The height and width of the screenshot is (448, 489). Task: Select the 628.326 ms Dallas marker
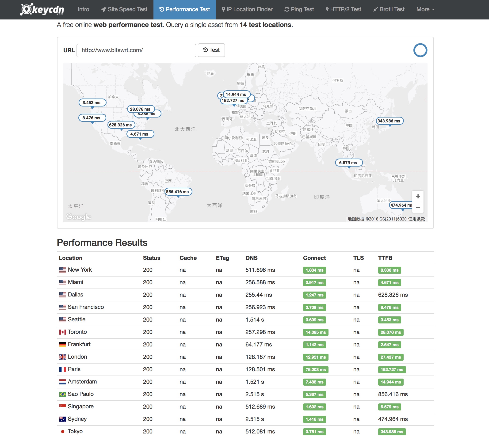[121, 125]
